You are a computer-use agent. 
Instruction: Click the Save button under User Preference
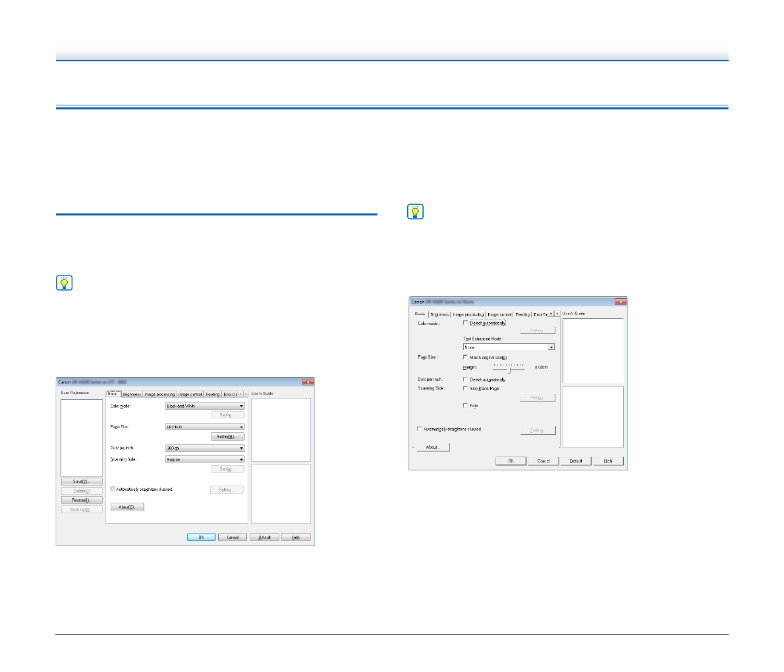coord(82,482)
